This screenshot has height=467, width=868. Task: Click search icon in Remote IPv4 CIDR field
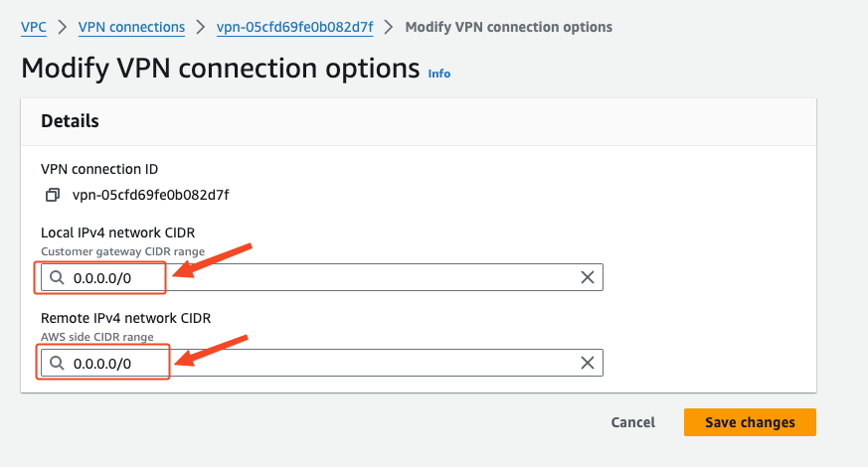pos(57,363)
